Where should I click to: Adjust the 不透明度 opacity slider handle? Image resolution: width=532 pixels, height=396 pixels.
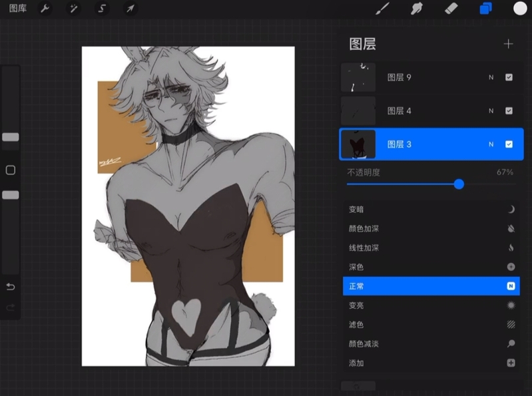(459, 184)
